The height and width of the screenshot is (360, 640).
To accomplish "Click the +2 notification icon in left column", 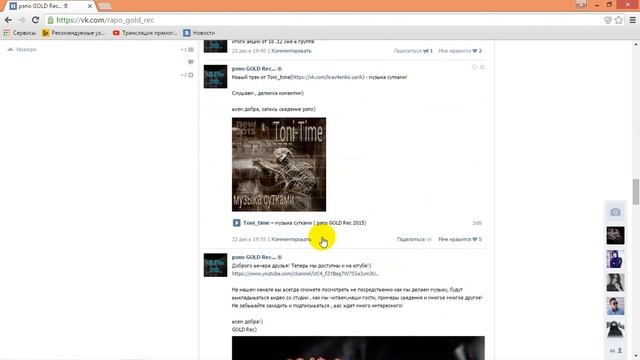I will 187,75.
